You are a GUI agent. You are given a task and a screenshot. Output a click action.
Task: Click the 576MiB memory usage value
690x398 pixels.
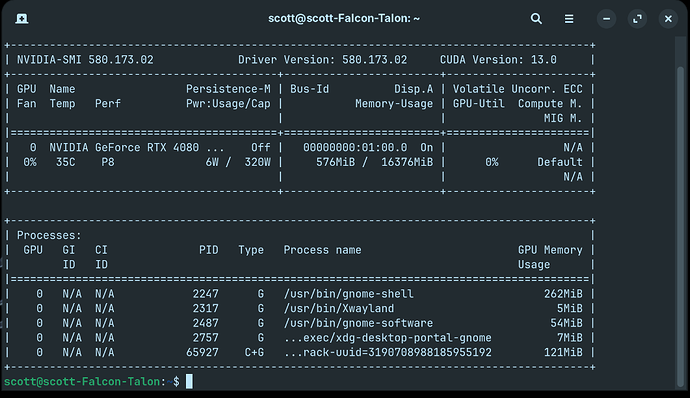(x=335, y=162)
